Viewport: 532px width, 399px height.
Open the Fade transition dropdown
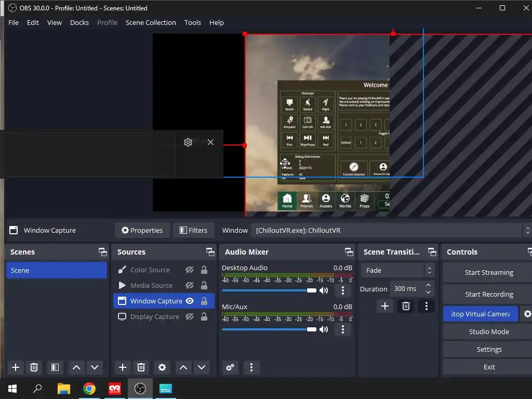click(x=397, y=270)
